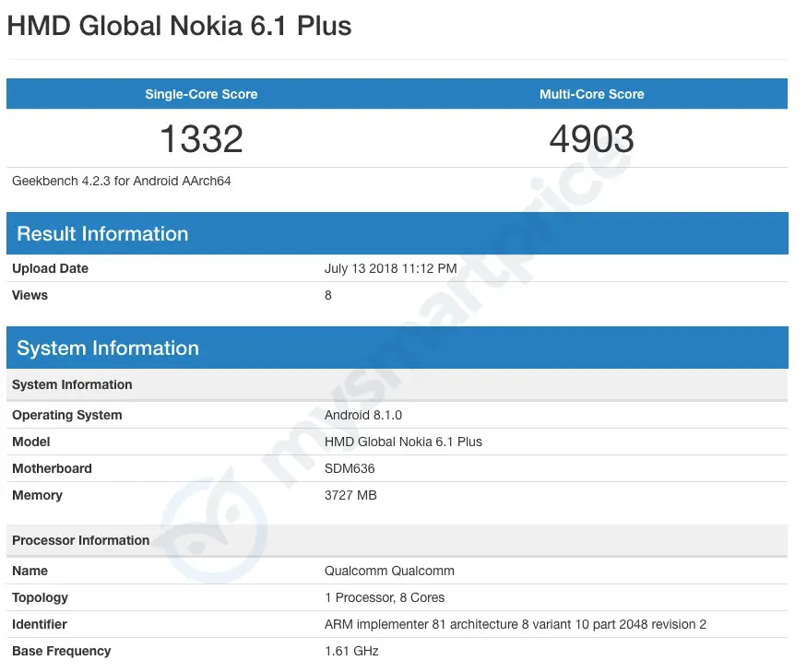Click the SDM636 motherboard value
Viewport: 807px width, 672px height.
[350, 468]
